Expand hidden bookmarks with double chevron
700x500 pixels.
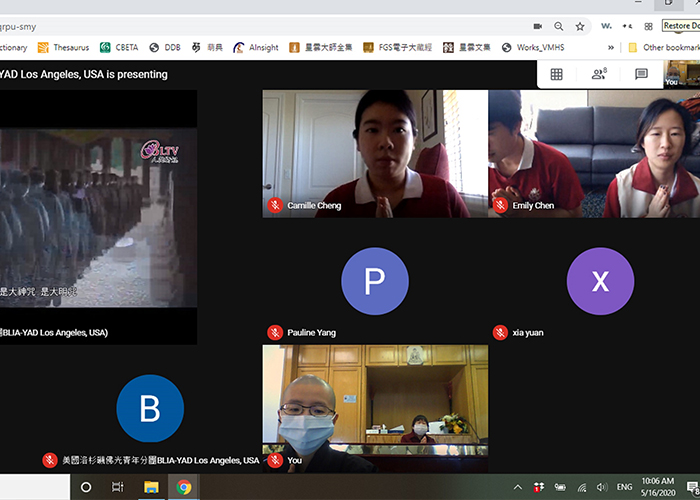click(611, 47)
